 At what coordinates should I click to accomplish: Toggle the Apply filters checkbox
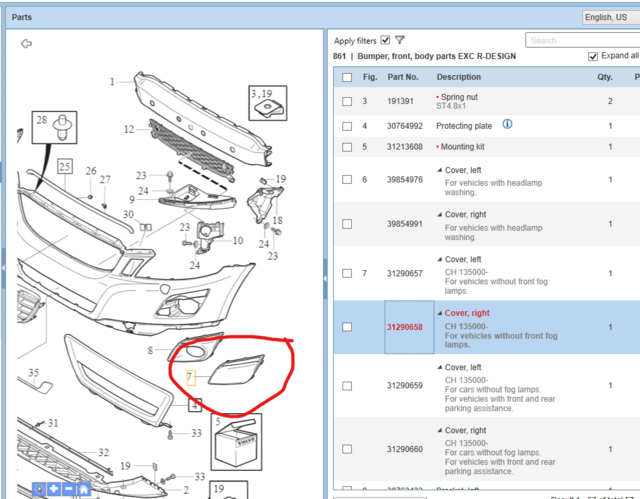(x=385, y=40)
